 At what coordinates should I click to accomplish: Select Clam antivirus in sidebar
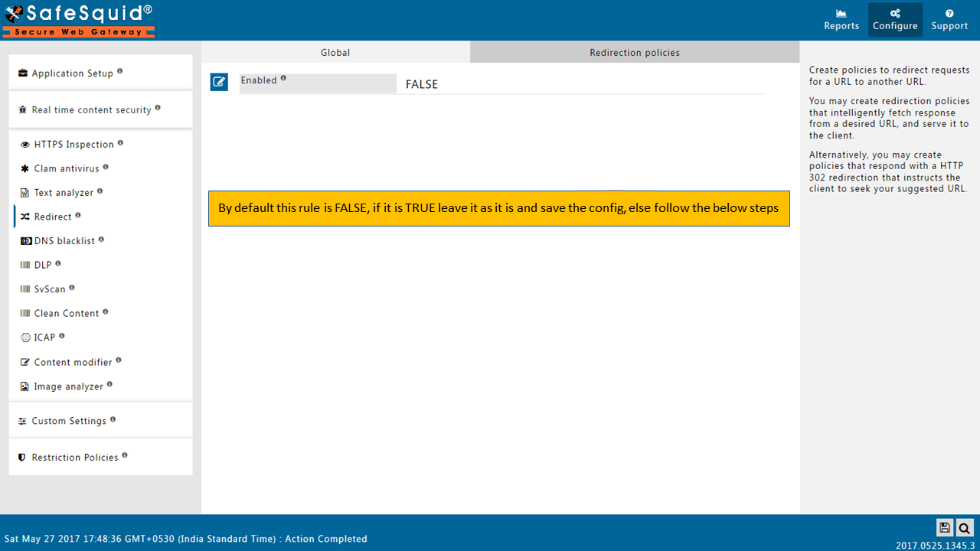(67, 168)
